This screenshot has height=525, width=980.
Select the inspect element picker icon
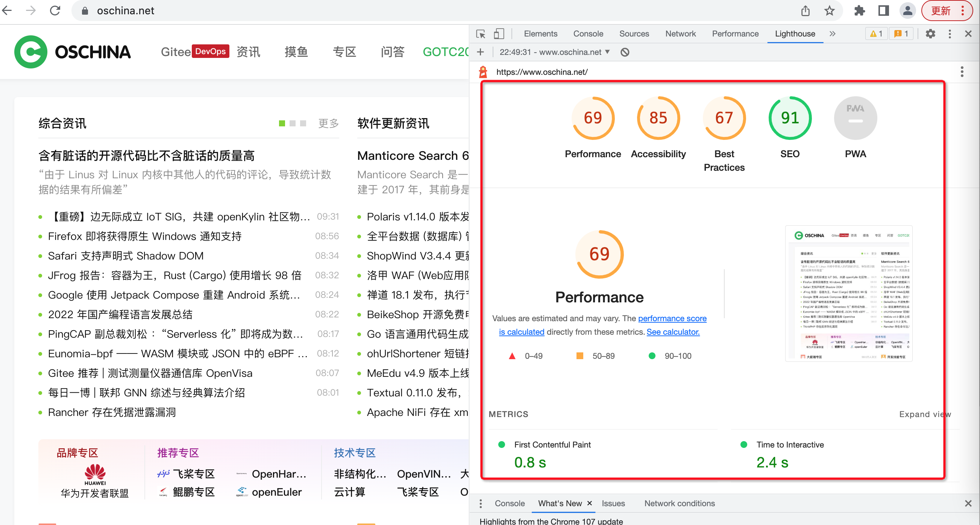click(x=481, y=34)
